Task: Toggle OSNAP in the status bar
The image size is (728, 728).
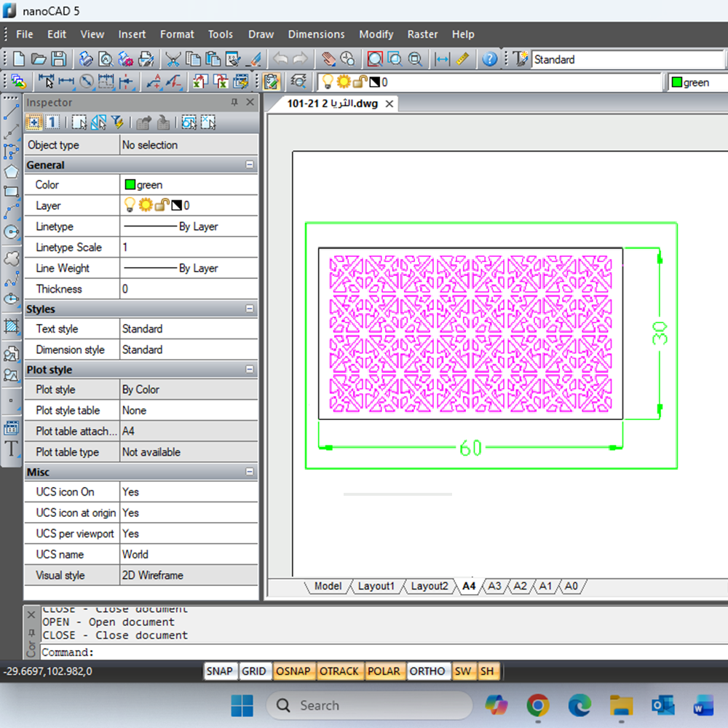Action: pos(293,671)
